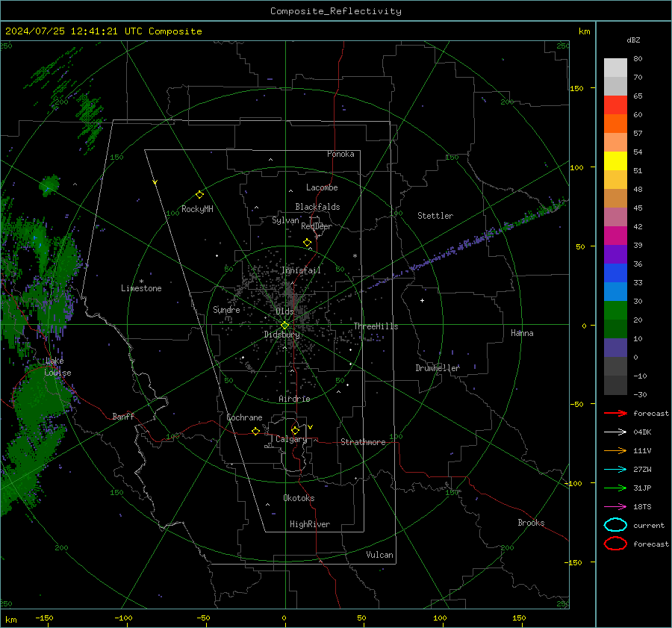Click the asterisk marker above Limestone
Viewport: 672px width, 628px height.
pos(141,282)
